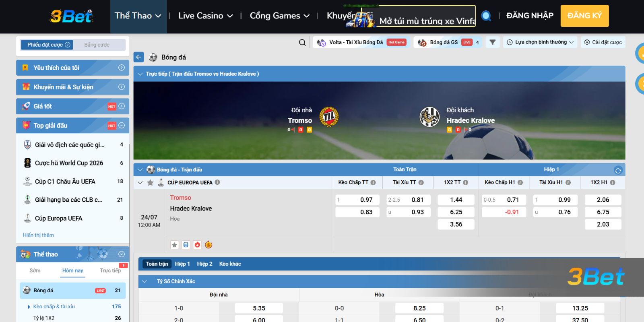
Task: Select the Hiệp 1 market tab
Action: 182,264
